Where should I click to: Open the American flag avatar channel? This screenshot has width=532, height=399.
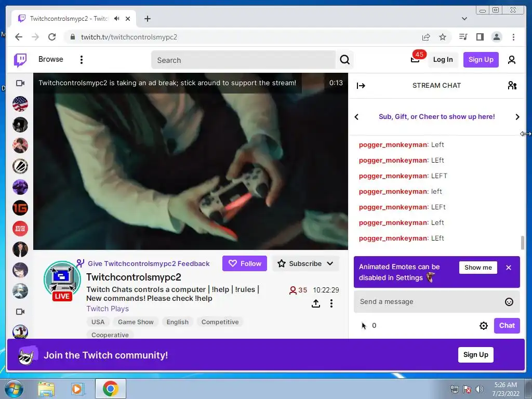tap(20, 104)
